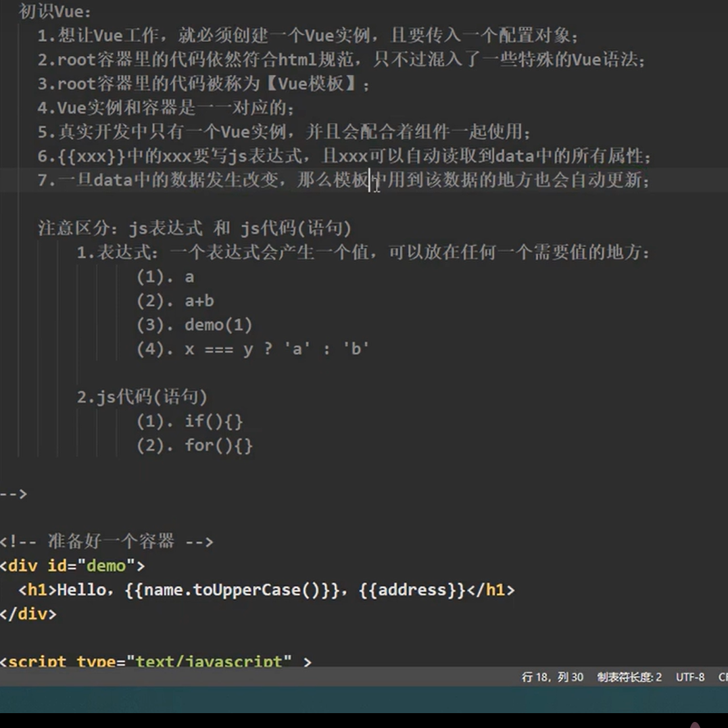Click the ternary example line '(4). x === y ? 'a' : 'b''

point(253,349)
